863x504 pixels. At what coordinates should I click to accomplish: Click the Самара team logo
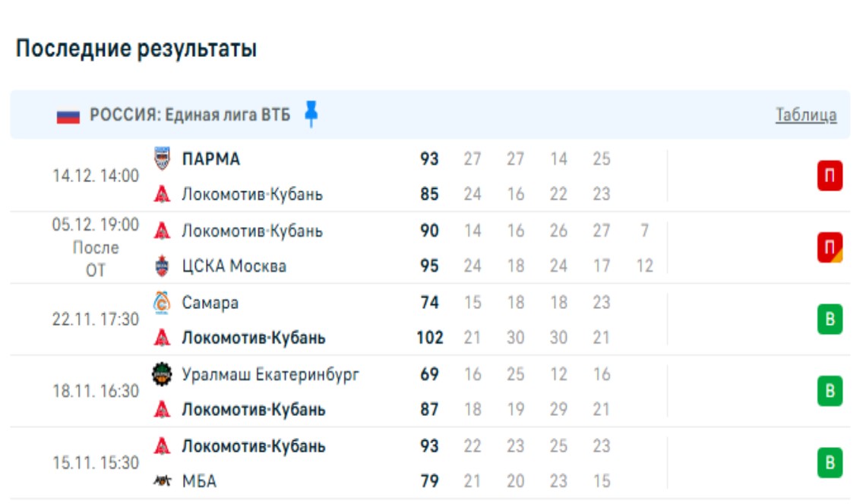click(x=162, y=303)
